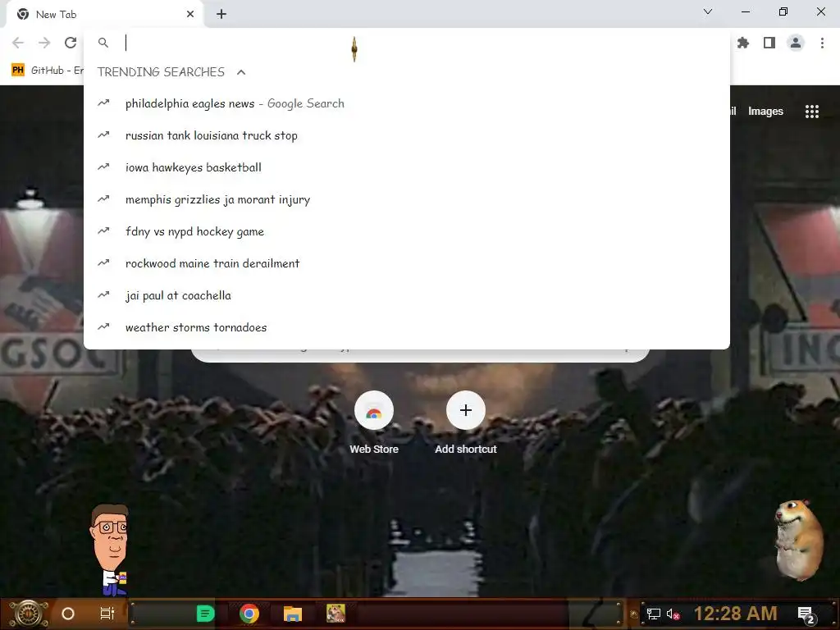
Task: Open the clock showing 12:28 AM
Action: [736, 614]
